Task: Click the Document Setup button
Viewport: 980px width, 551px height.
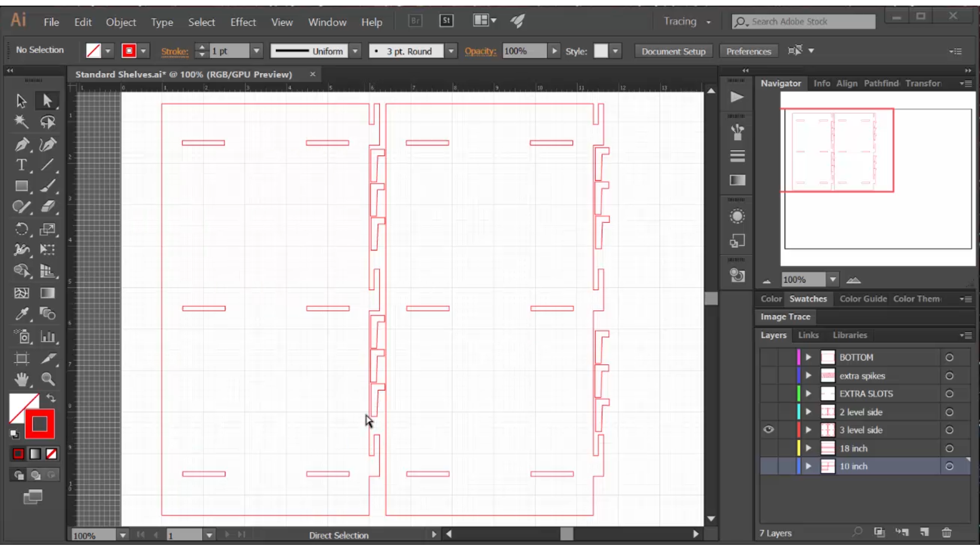Action: (x=673, y=51)
